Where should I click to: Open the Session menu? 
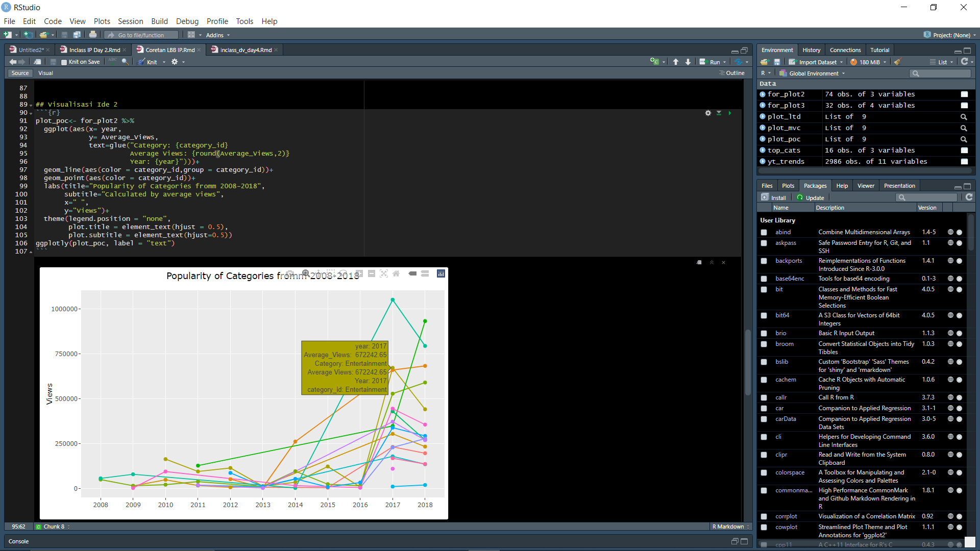pyautogui.click(x=131, y=21)
